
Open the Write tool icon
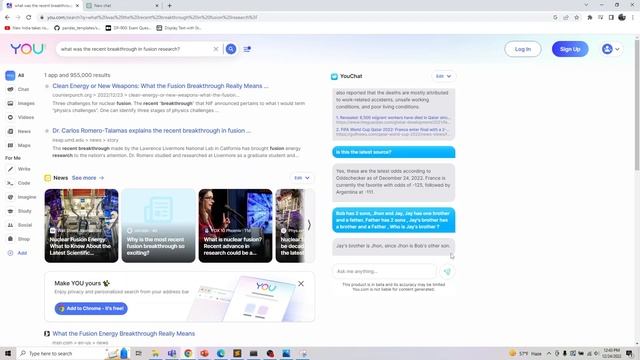(x=11, y=169)
